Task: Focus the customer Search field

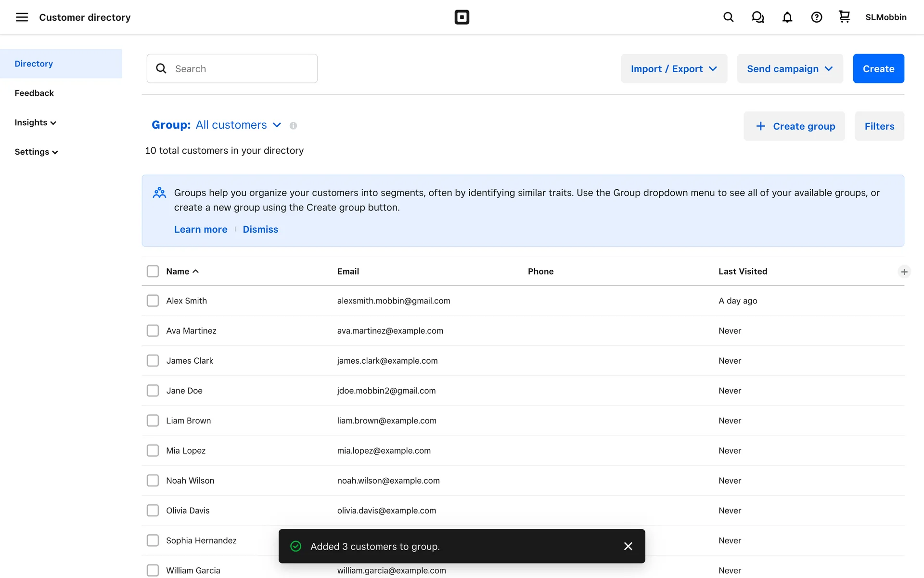Action: (x=241, y=68)
